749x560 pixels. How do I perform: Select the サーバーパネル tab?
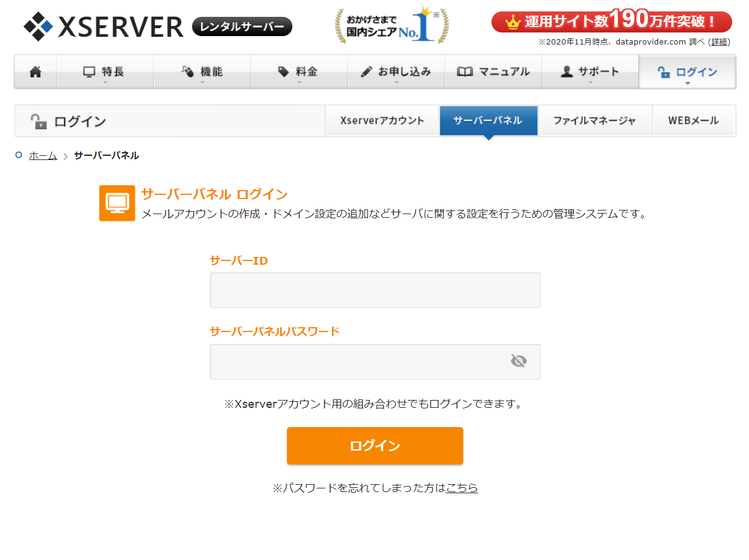(x=489, y=121)
